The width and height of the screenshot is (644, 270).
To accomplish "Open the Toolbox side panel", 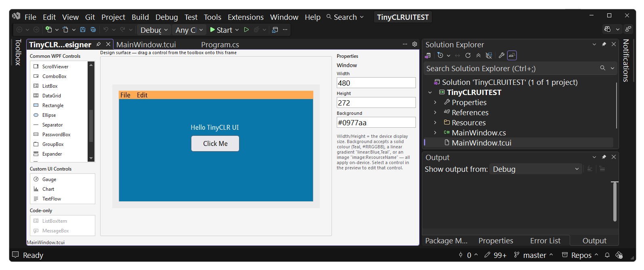I will tap(18, 52).
